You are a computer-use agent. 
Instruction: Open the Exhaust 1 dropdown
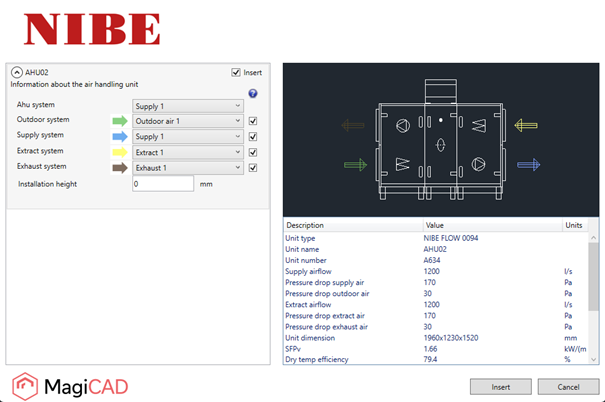[x=188, y=168]
